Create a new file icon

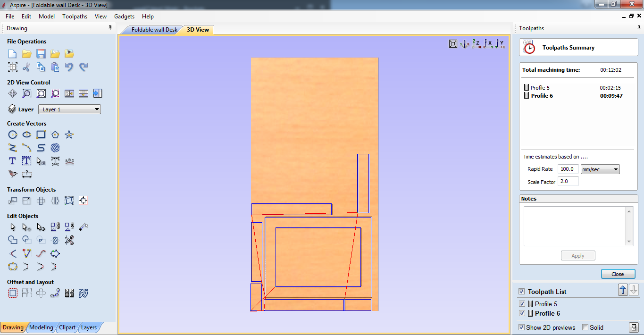(x=13, y=54)
